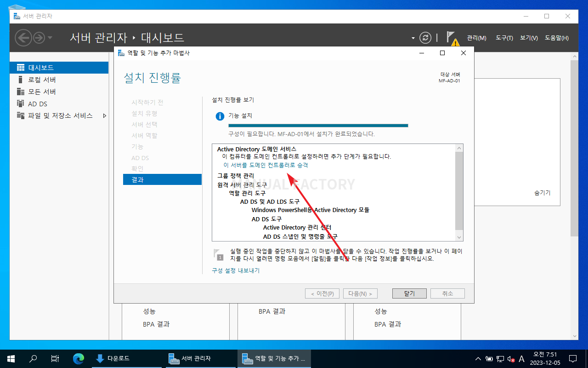Show hidden system tray icons
Image resolution: width=588 pixels, height=368 pixels.
pos(478,358)
